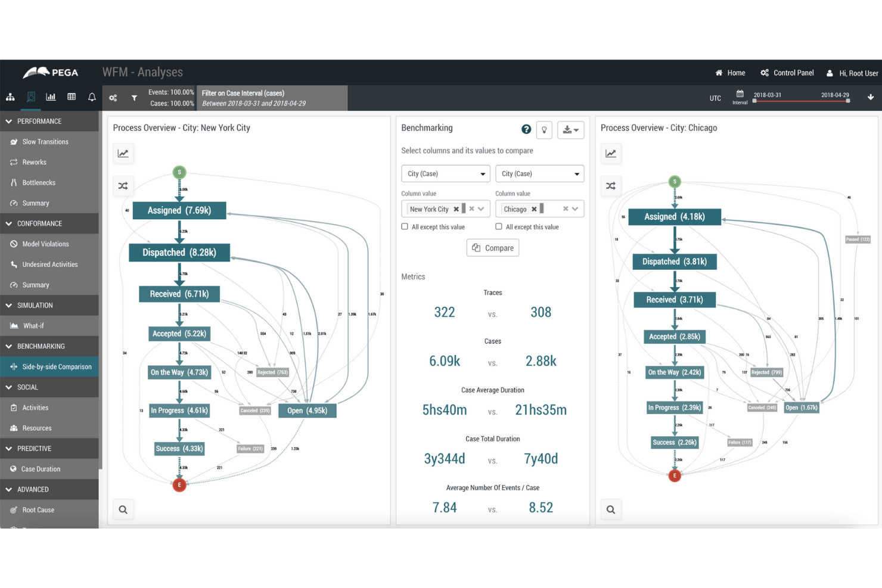Open the bar chart statistics view
The height and width of the screenshot is (588, 882).
[51, 96]
